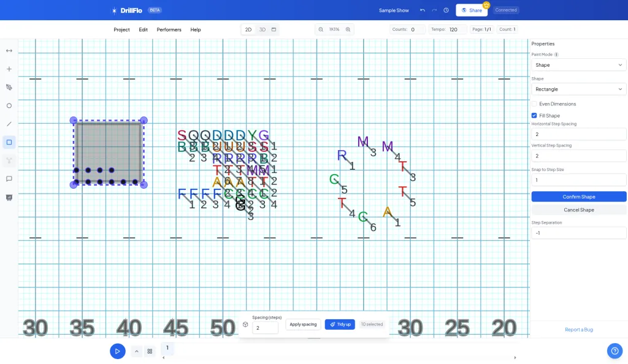
Task: Click the Paint Mode info icon
Action: point(556,55)
